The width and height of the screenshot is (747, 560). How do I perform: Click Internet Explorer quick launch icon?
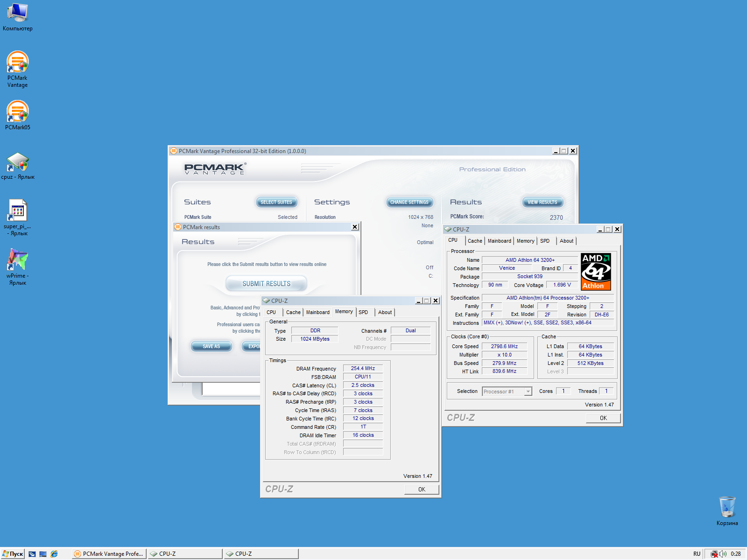coord(54,554)
